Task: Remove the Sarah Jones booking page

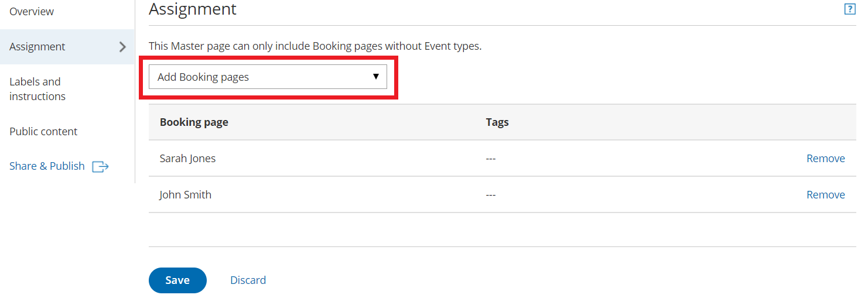Action: point(825,159)
